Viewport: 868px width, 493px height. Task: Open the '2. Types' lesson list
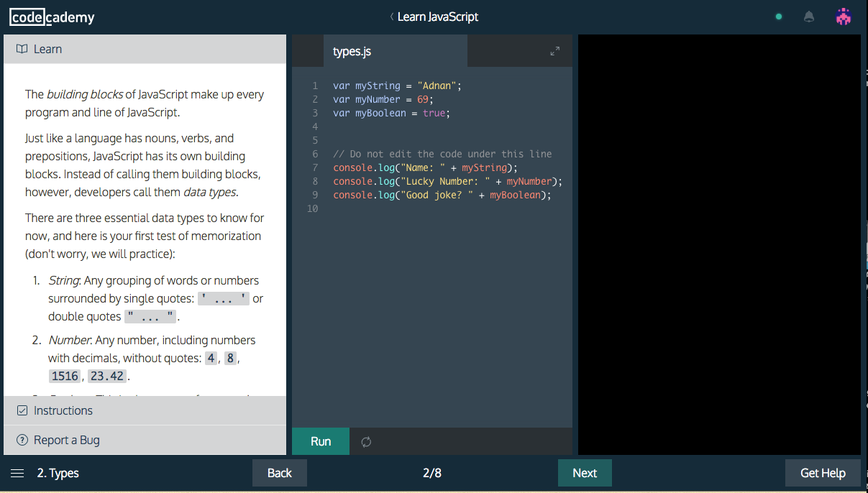[x=58, y=473]
